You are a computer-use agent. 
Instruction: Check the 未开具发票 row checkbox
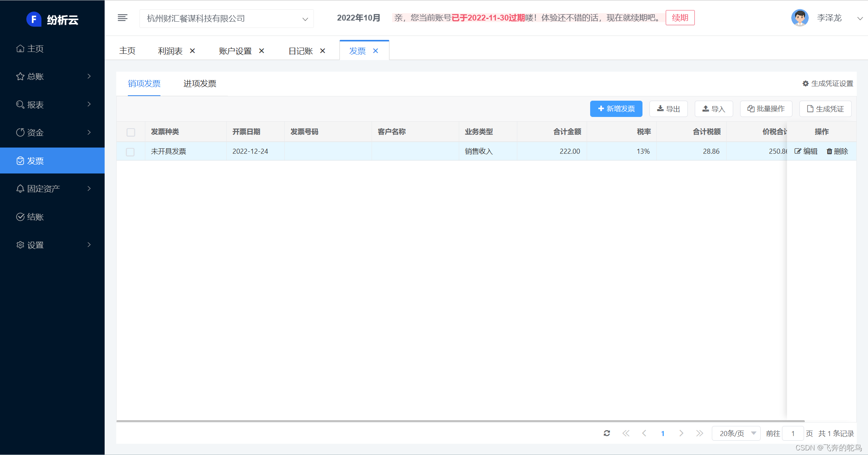tap(131, 152)
